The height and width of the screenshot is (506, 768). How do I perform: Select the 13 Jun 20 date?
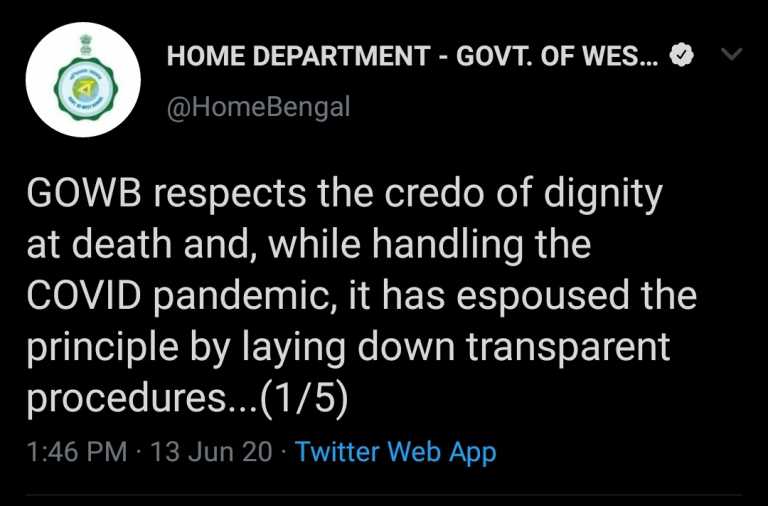(211, 452)
